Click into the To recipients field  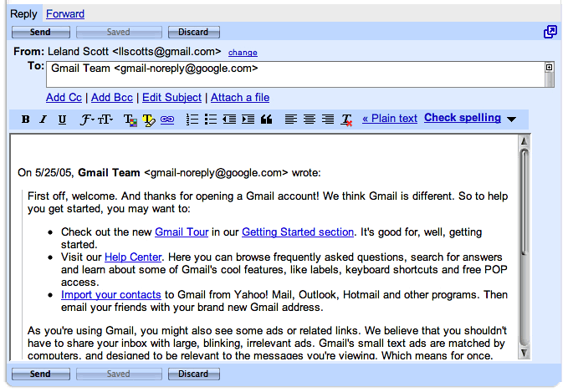tap(295, 74)
